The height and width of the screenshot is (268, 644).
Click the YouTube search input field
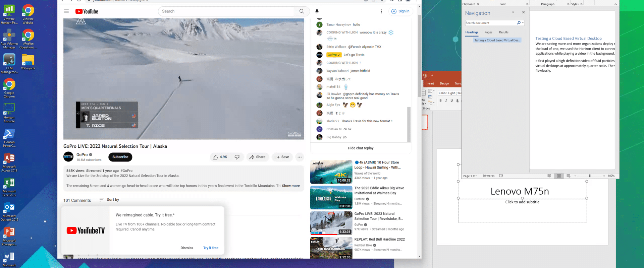226,11
